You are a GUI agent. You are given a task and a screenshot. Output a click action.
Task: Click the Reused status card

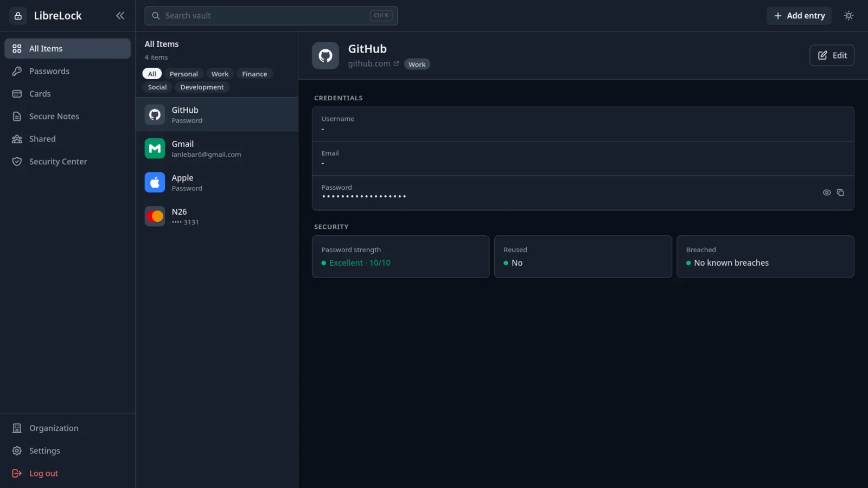pyautogui.click(x=583, y=256)
